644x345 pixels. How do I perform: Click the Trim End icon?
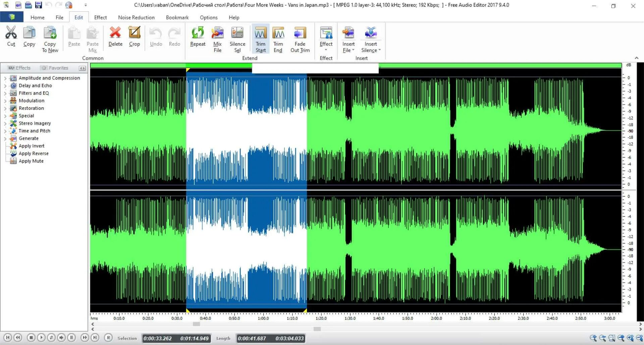(x=278, y=39)
